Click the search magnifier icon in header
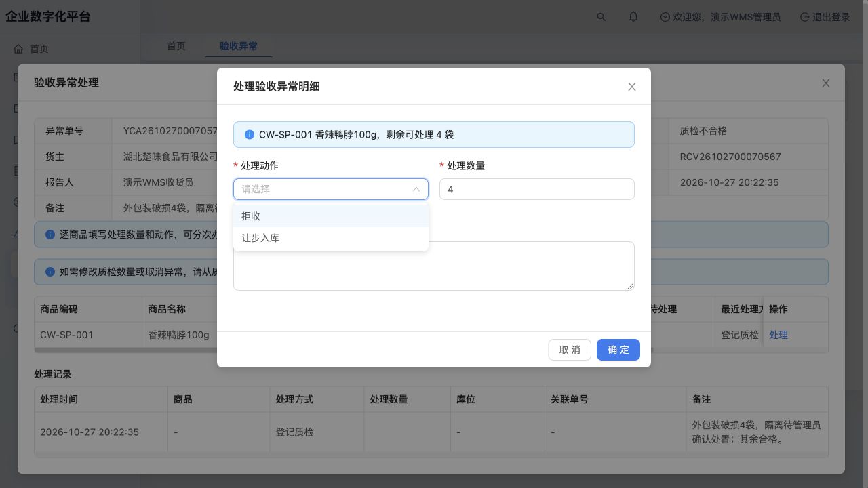Screen dimensions: 868x488 (601, 17)
